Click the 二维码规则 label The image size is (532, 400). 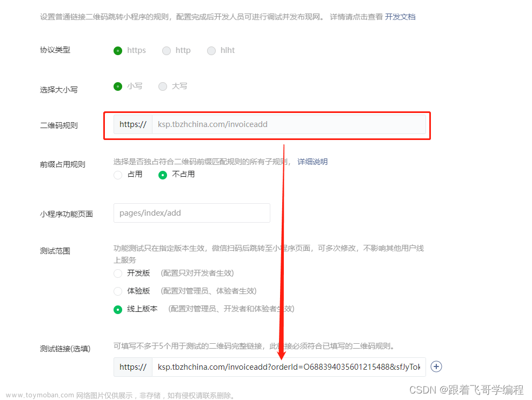click(59, 125)
